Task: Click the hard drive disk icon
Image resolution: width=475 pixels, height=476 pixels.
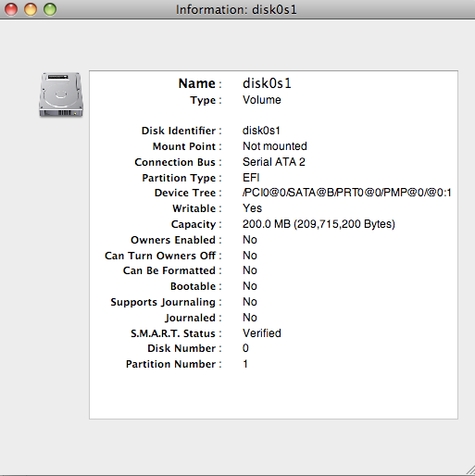Action: (61, 94)
